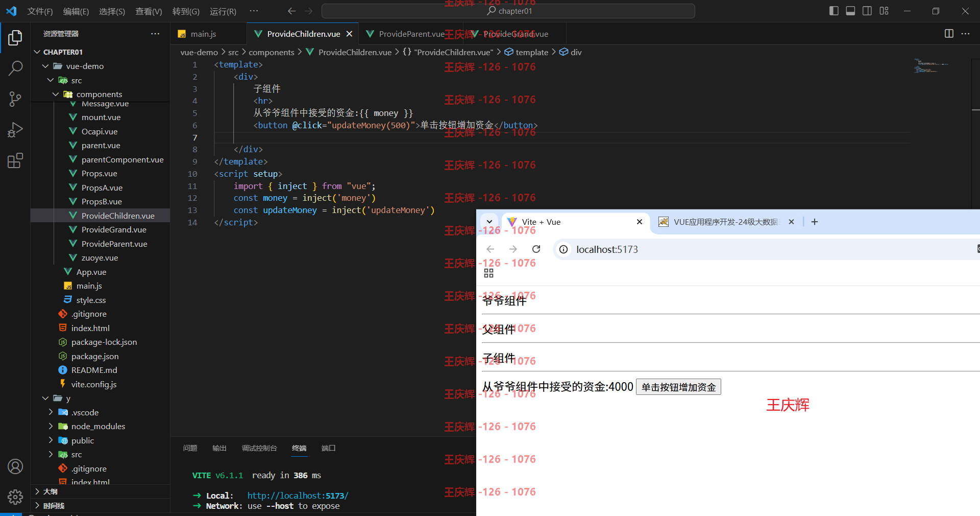View site information icon in address bar
The height and width of the screenshot is (516, 980).
[563, 249]
